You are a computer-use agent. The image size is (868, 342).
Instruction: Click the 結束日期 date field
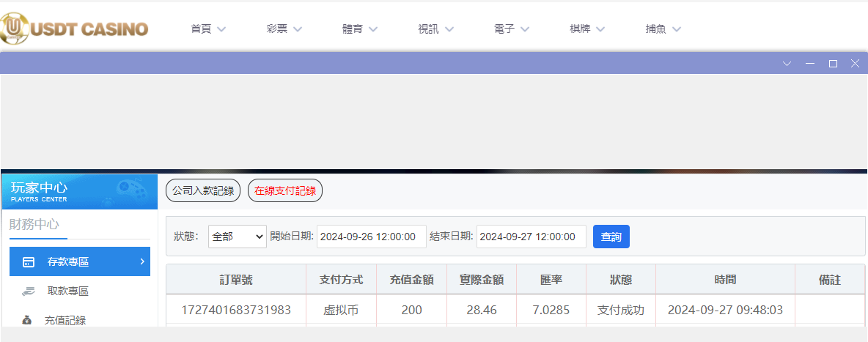pos(531,237)
